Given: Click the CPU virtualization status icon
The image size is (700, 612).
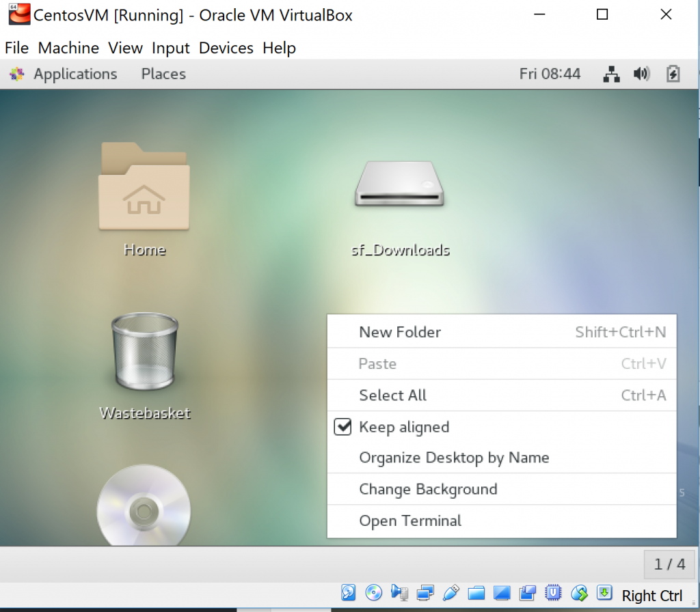Looking at the screenshot, I should 553,593.
